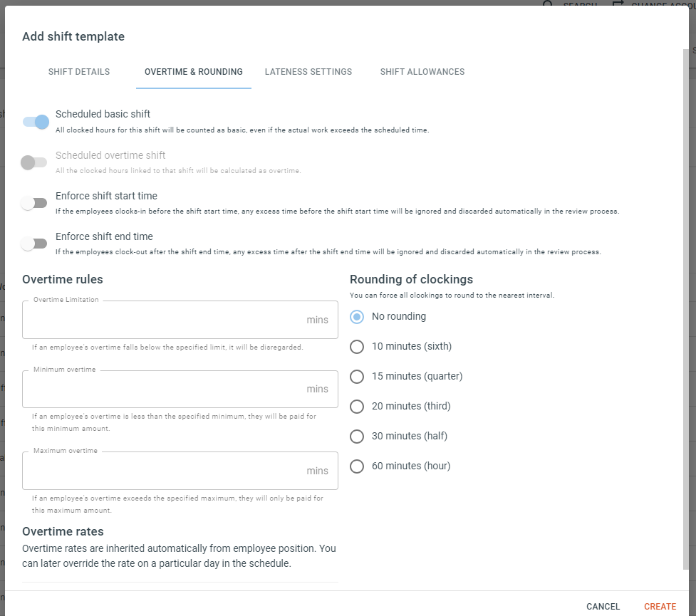The width and height of the screenshot is (696, 616).
Task: Enable the Enforce shift start time switch
Action: tap(33, 203)
